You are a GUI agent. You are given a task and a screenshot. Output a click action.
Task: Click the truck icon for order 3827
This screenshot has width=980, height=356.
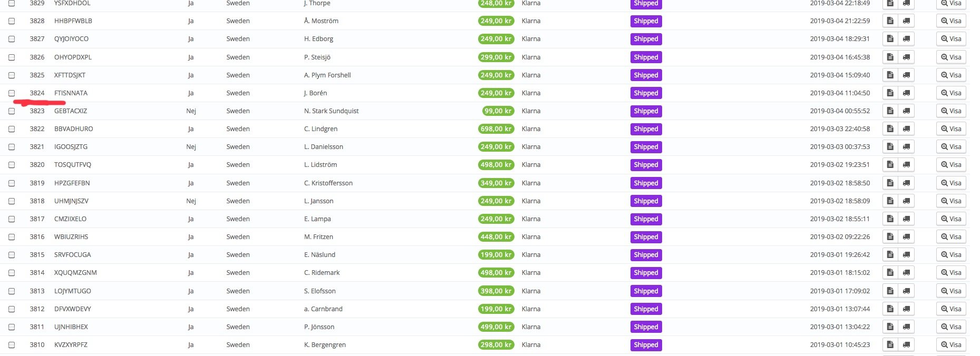point(906,39)
